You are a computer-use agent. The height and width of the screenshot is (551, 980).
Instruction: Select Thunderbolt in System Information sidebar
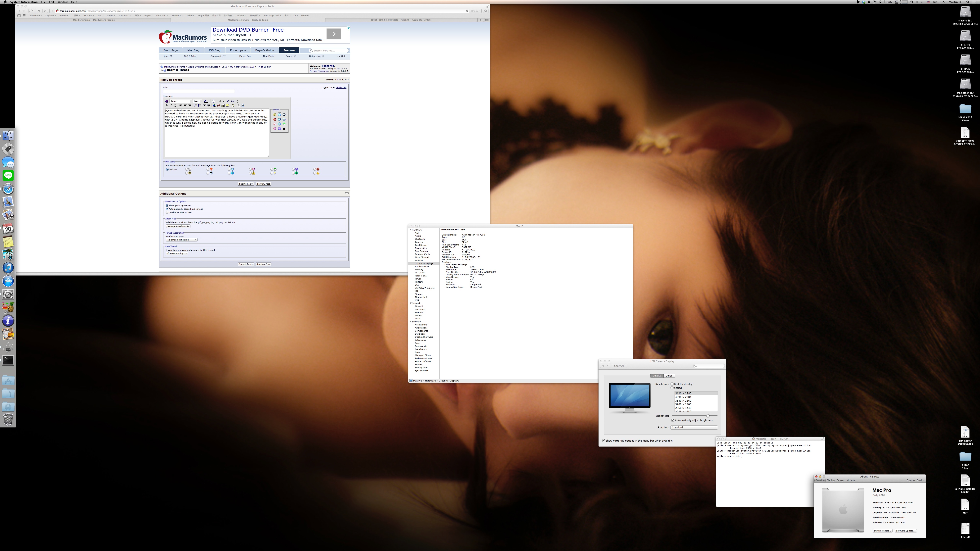click(421, 297)
